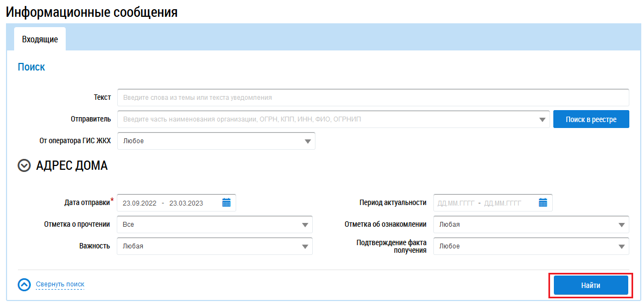Click the first ДД.ММ.ГГГГ field in Период актуальности
The width and height of the screenshot is (644, 307).
(x=456, y=203)
